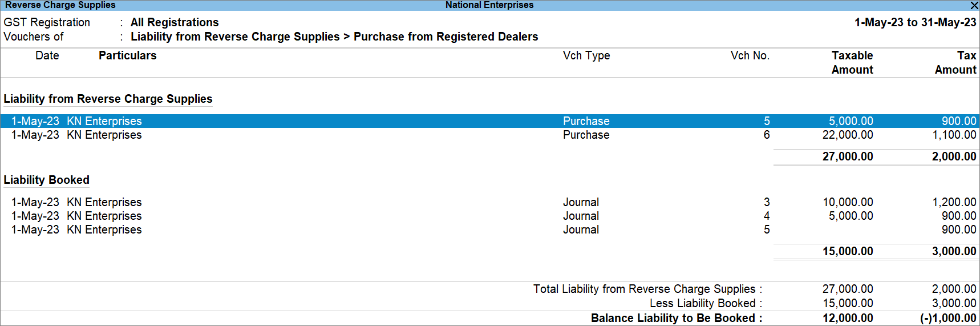
Task: Click the Vouchers of breadcrumb path text
Action: 334,37
